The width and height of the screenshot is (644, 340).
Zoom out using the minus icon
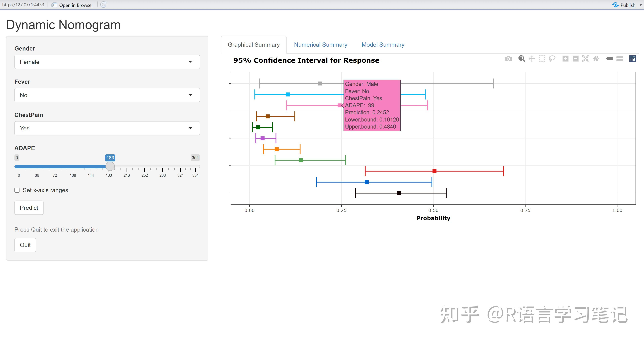click(575, 59)
